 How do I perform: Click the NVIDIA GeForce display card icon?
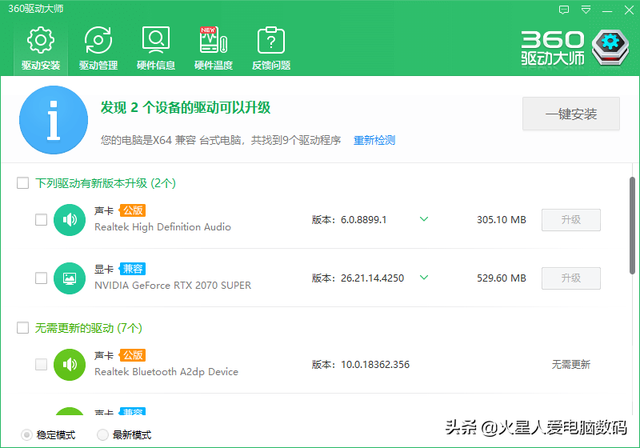(69, 278)
